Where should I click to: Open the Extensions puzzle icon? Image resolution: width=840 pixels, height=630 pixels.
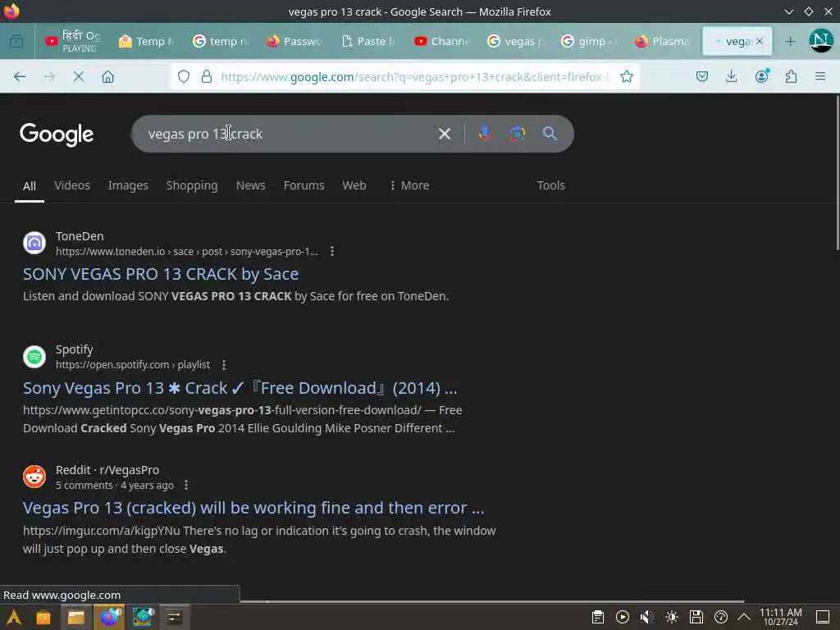coord(791,76)
